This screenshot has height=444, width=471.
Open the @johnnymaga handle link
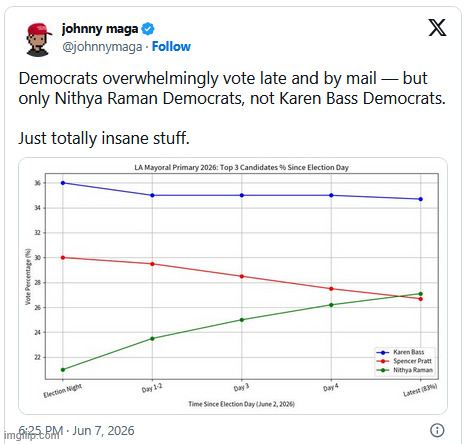pyautogui.click(x=102, y=47)
